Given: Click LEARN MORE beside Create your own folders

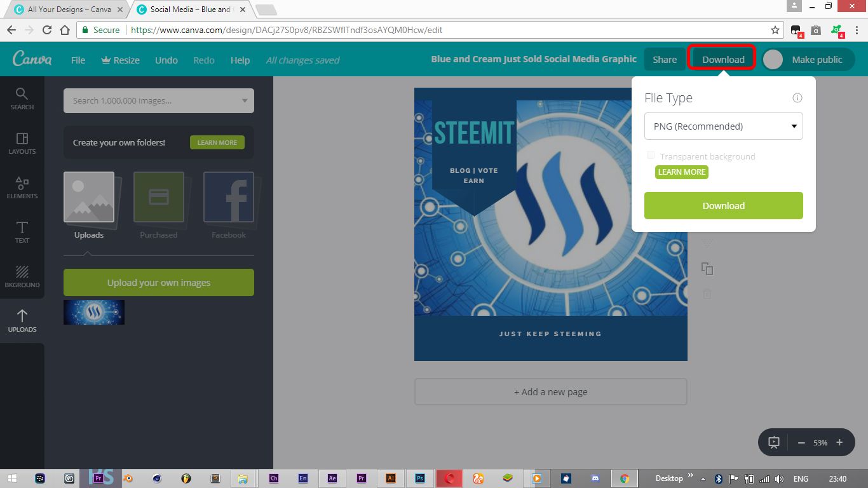Looking at the screenshot, I should (217, 142).
